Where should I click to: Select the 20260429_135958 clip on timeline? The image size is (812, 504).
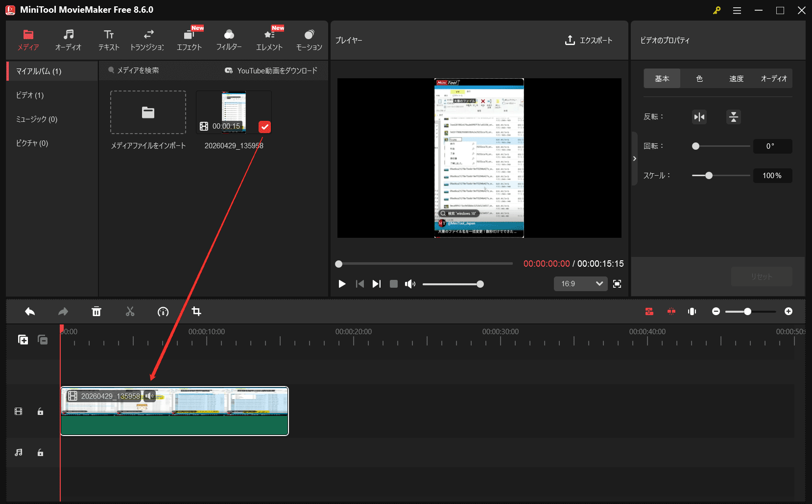pyautogui.click(x=174, y=411)
